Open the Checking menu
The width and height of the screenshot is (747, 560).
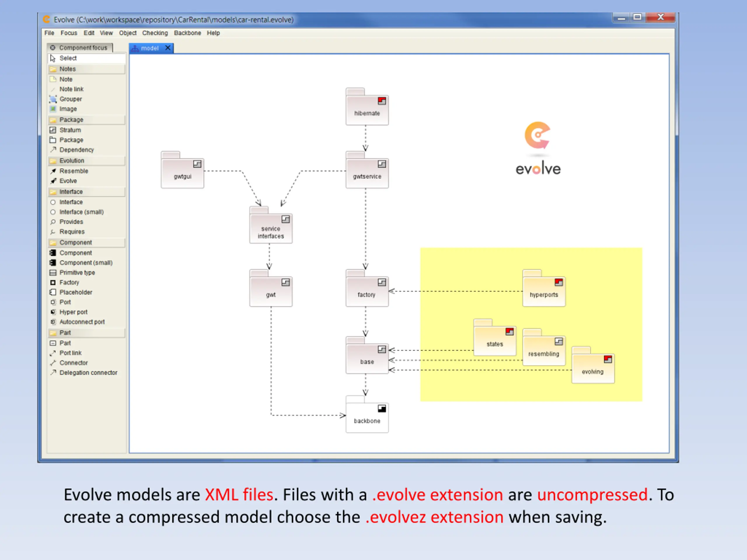pyautogui.click(x=155, y=33)
